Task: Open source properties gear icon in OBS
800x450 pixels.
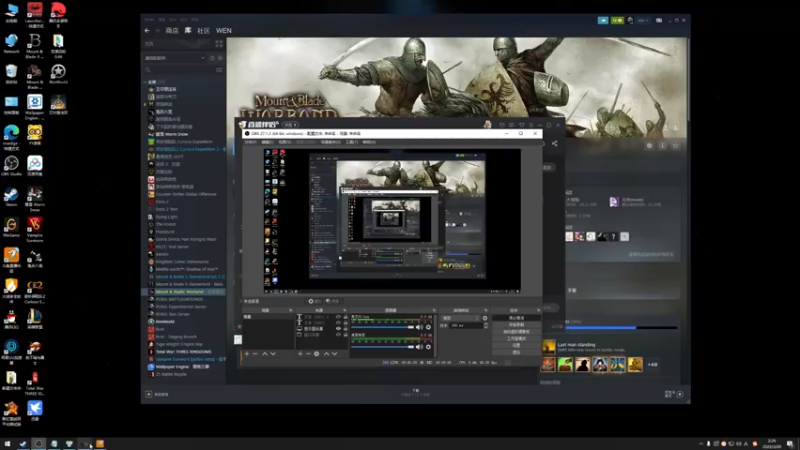Action: pyautogui.click(x=316, y=353)
